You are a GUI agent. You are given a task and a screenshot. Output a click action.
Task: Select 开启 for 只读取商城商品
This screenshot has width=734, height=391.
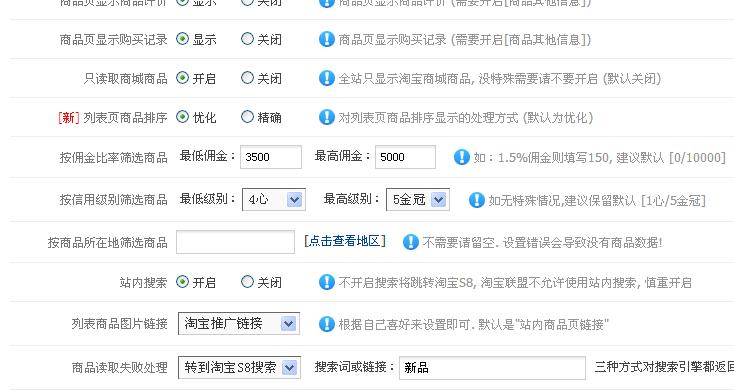(x=182, y=78)
